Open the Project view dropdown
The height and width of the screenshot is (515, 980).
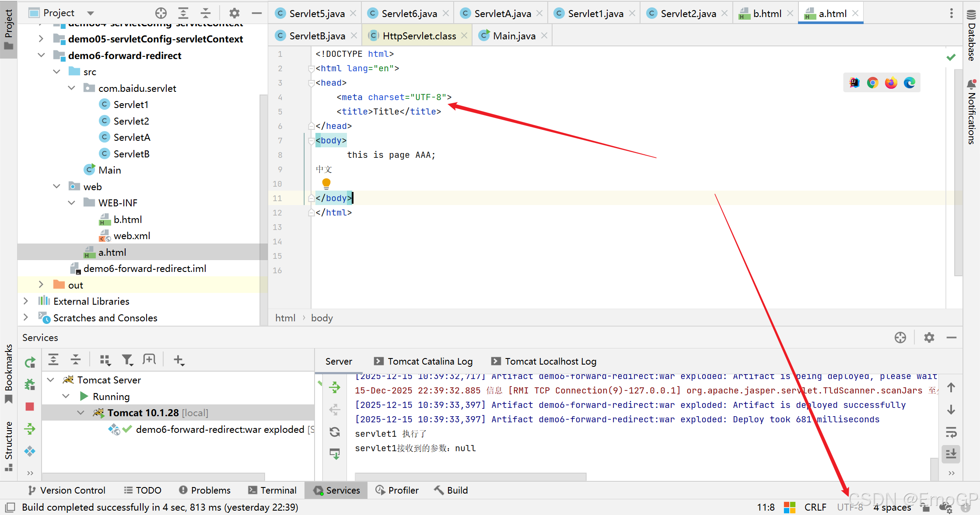(91, 13)
